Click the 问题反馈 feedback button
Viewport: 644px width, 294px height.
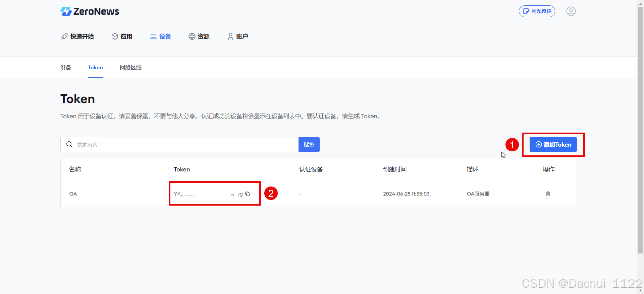coord(537,11)
